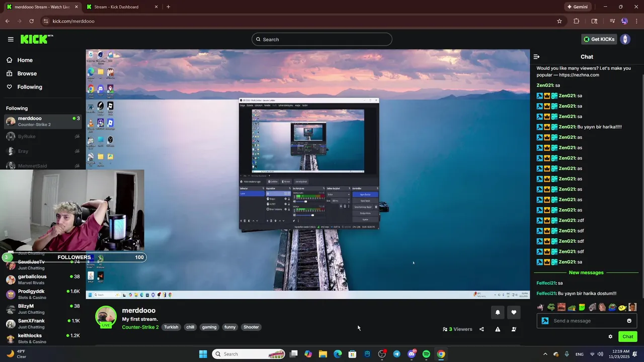Open moderator user icon beside report

514,329
